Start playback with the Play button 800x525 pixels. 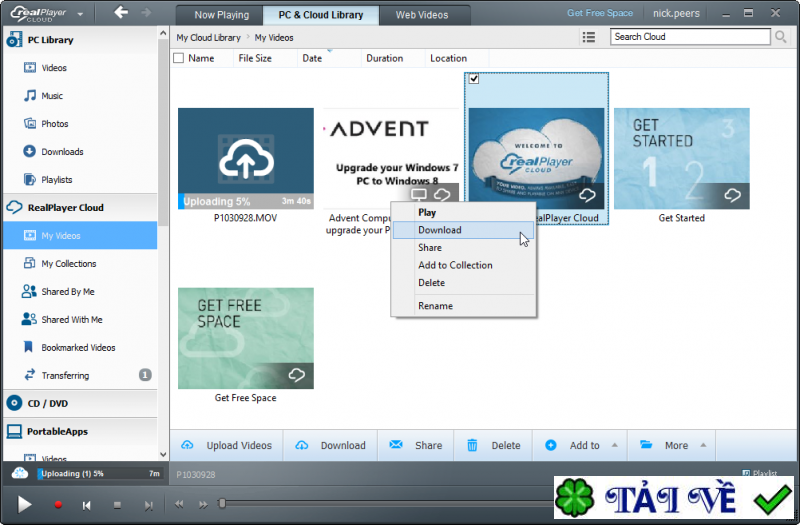coord(24,505)
